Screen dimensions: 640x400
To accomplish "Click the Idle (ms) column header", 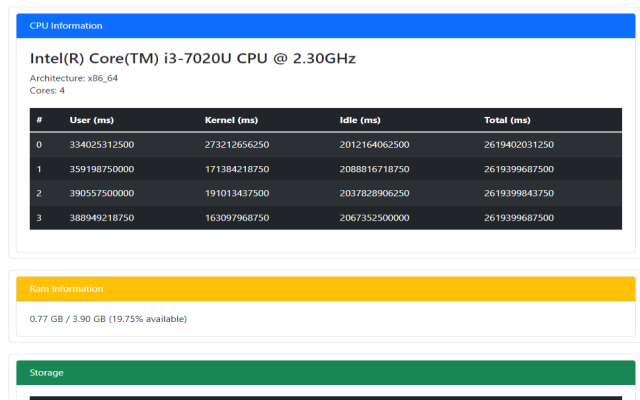I will point(360,120).
